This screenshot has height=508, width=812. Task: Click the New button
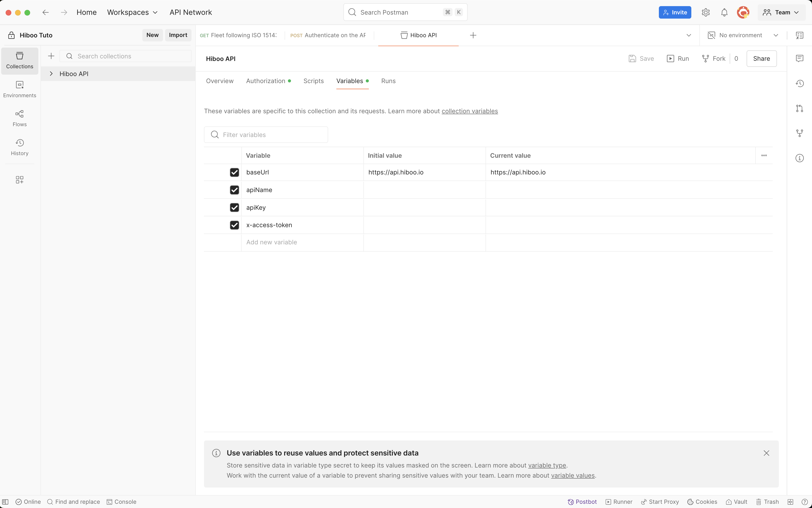152,35
